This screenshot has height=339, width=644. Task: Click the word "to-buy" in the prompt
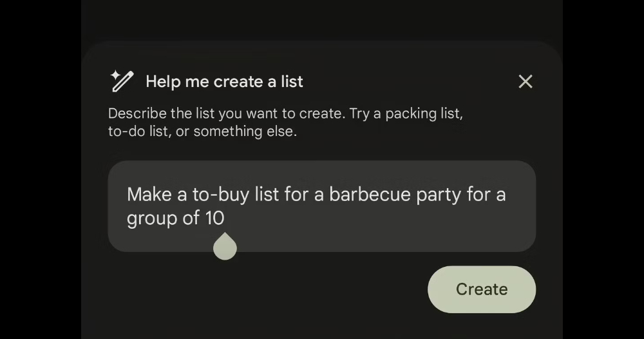[220, 195]
